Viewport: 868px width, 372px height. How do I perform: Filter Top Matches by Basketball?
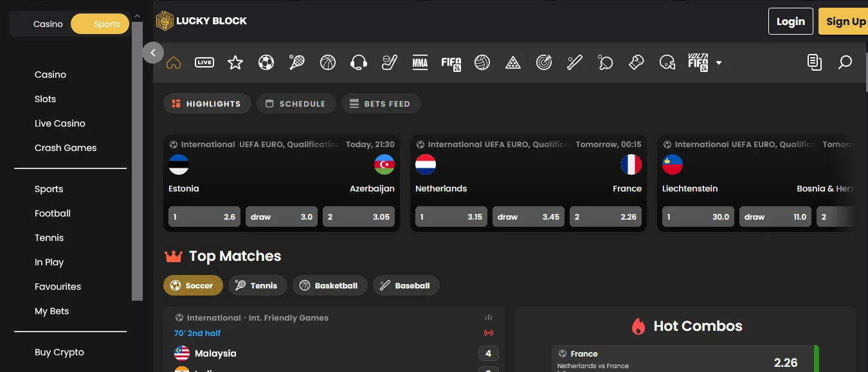[x=330, y=285]
